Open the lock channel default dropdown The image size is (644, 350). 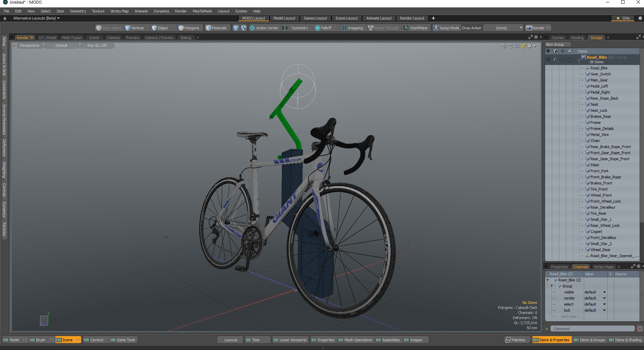tap(595, 310)
